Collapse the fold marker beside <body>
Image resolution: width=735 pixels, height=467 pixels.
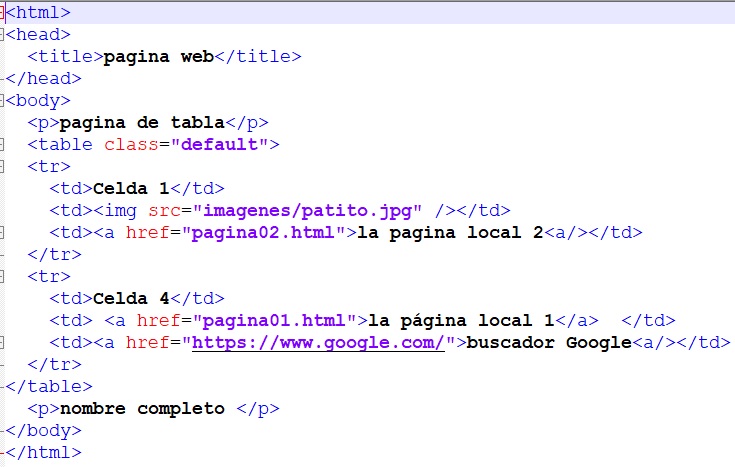tap(1, 100)
